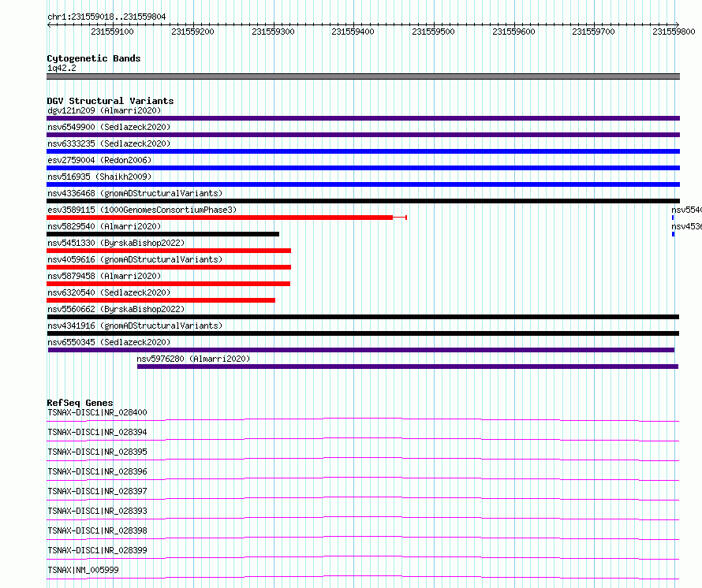Click the nsv5879458 (Almarri2020) label
This screenshot has height=588, width=702.
(x=104, y=276)
